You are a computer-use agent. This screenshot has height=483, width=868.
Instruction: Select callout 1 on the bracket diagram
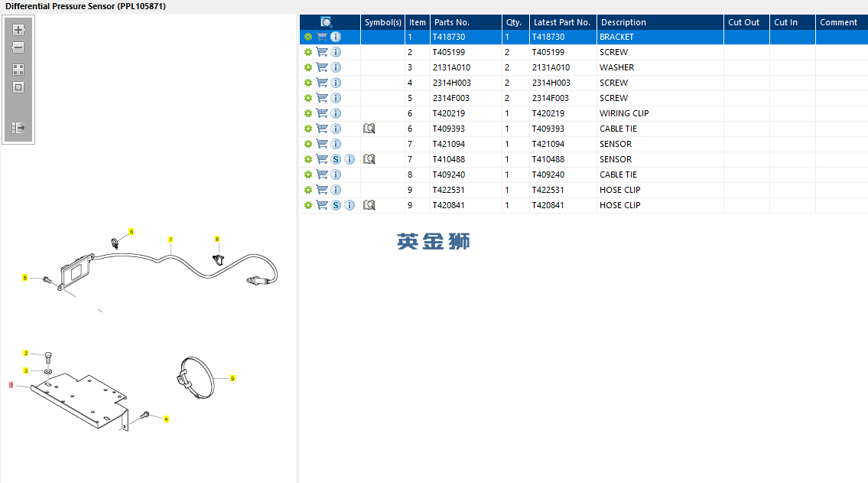(11, 385)
